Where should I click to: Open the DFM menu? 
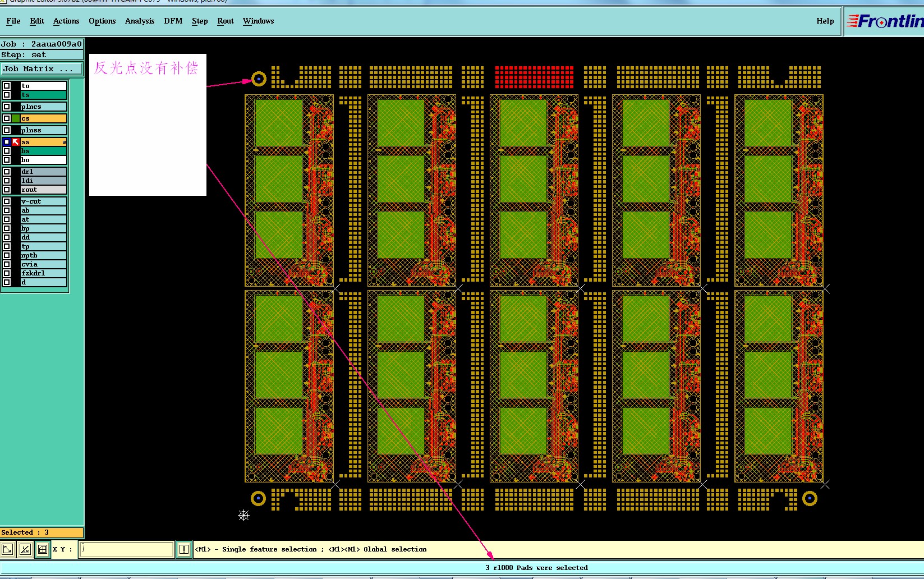coord(173,21)
